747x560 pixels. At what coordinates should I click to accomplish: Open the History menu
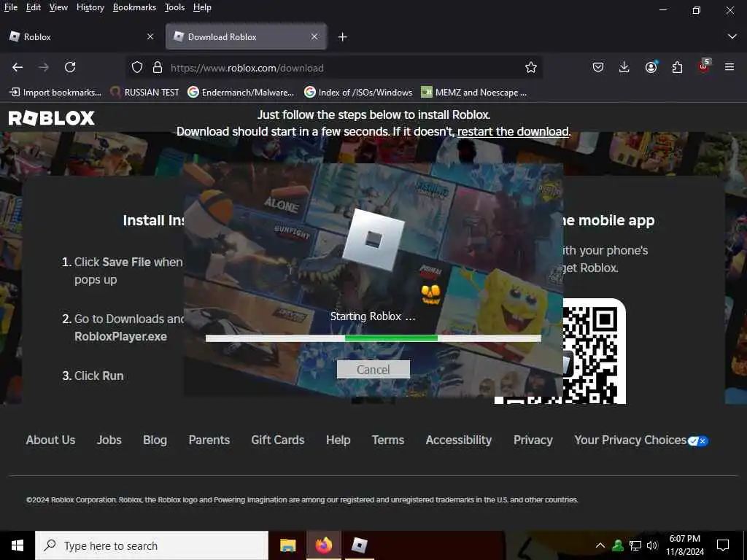(x=90, y=7)
